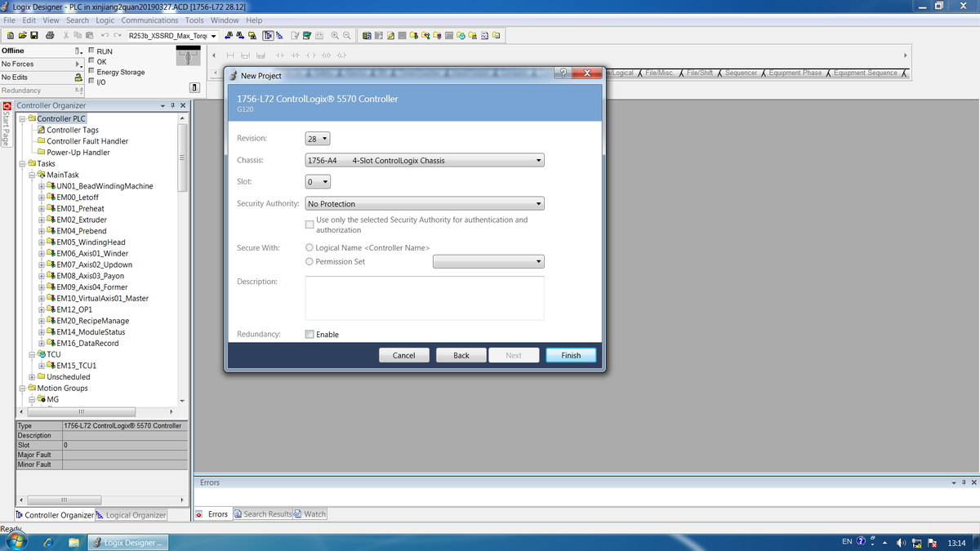Click the Finish button
Image resolution: width=980 pixels, height=551 pixels.
coord(571,355)
